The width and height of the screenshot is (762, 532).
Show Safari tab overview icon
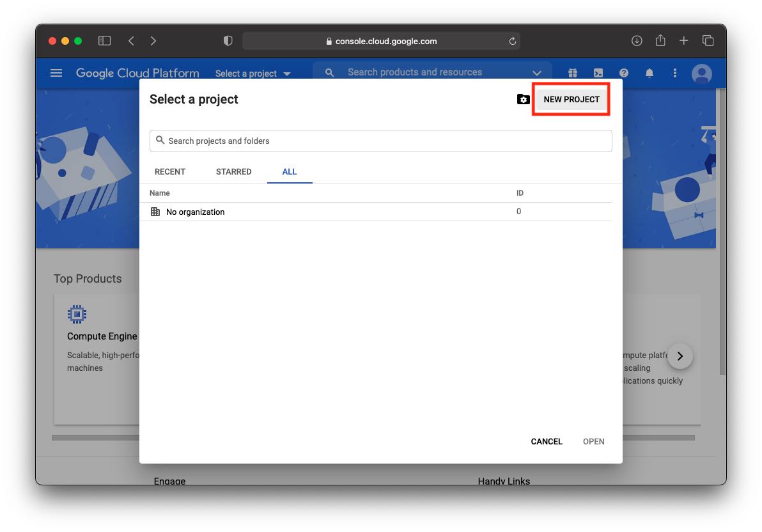[708, 41]
